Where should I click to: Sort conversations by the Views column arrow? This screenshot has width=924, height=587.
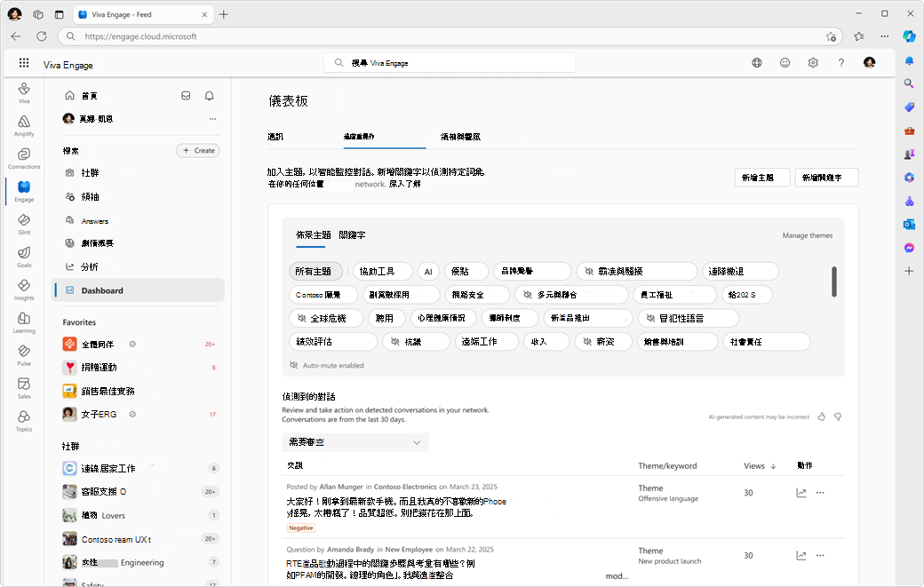click(773, 466)
